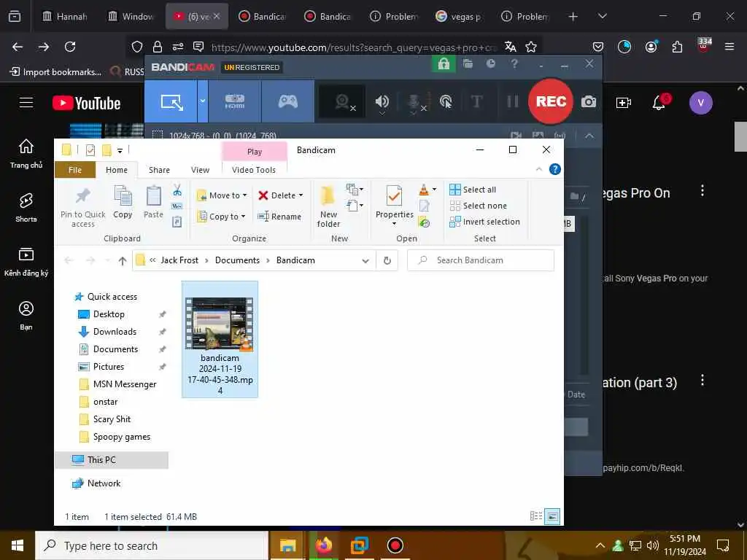The width and height of the screenshot is (747, 560).
Task: Take screenshot with Bandicam camera icon
Action: (x=589, y=101)
